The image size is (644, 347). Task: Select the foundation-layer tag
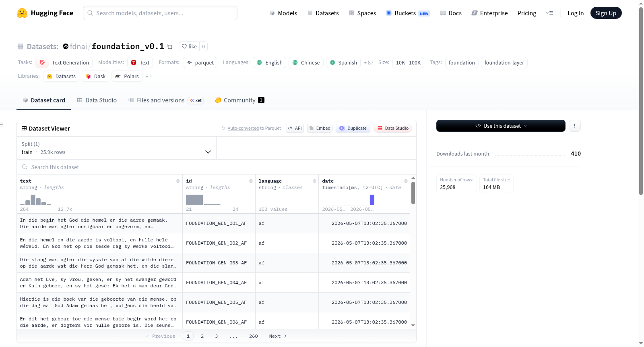pyautogui.click(x=504, y=62)
